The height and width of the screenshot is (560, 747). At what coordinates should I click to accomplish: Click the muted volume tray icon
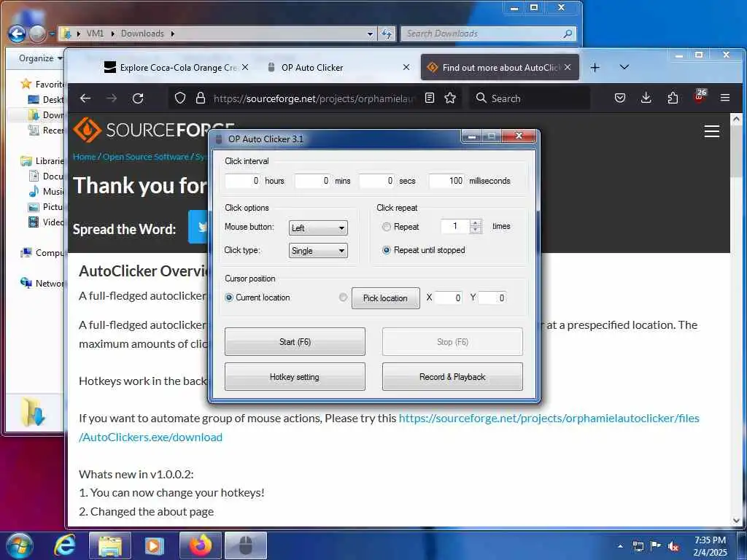673,547
